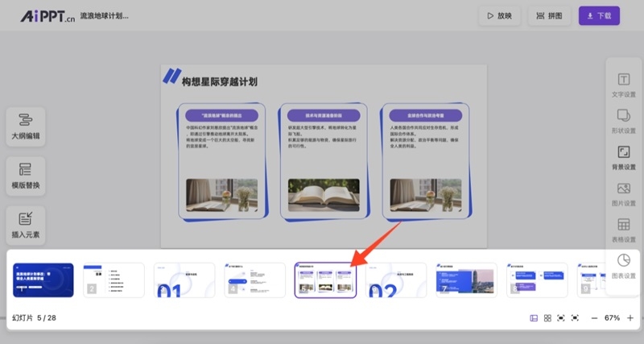This screenshot has width=644, height=344.
Task: Click the 67% zoom value
Action: (x=612, y=318)
